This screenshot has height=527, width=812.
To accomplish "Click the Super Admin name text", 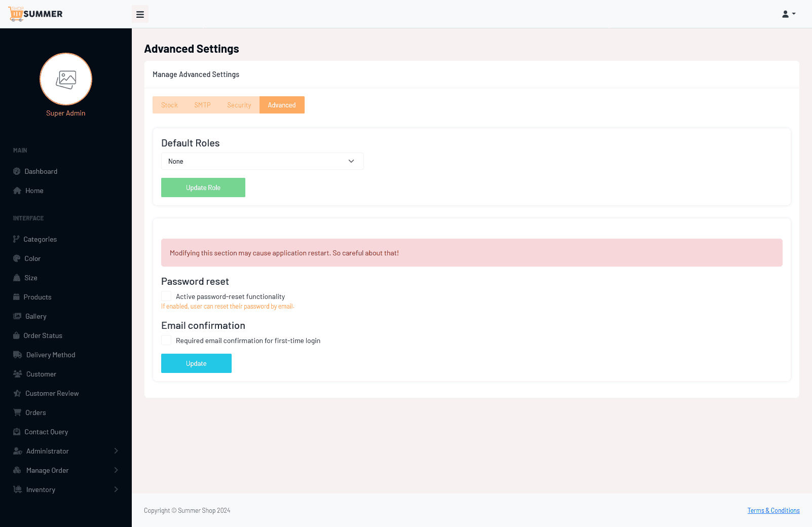I will click(66, 113).
